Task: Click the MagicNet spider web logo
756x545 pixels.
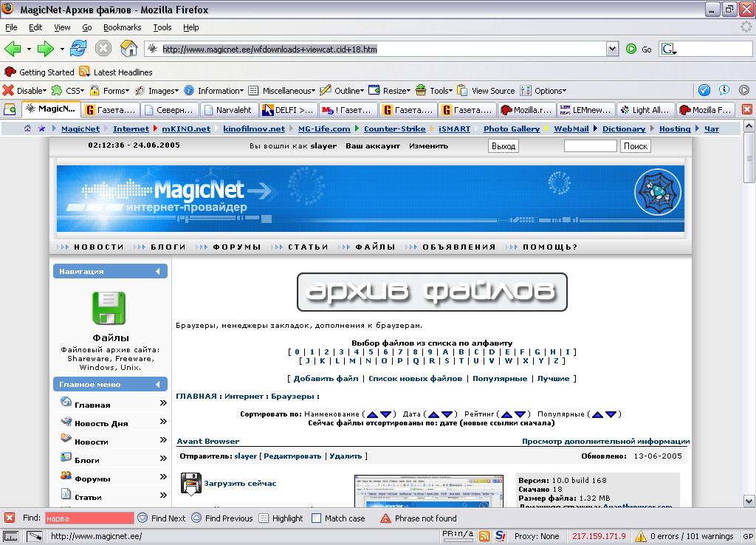Action: [x=658, y=192]
